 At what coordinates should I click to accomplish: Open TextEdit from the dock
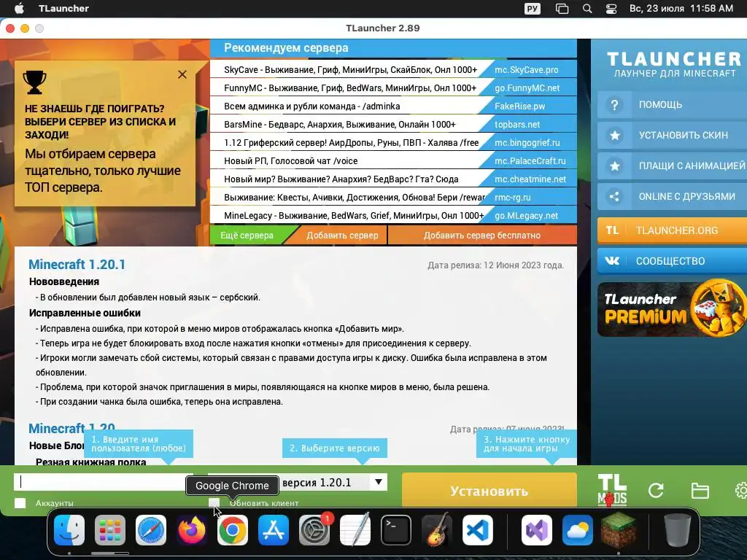click(x=355, y=530)
